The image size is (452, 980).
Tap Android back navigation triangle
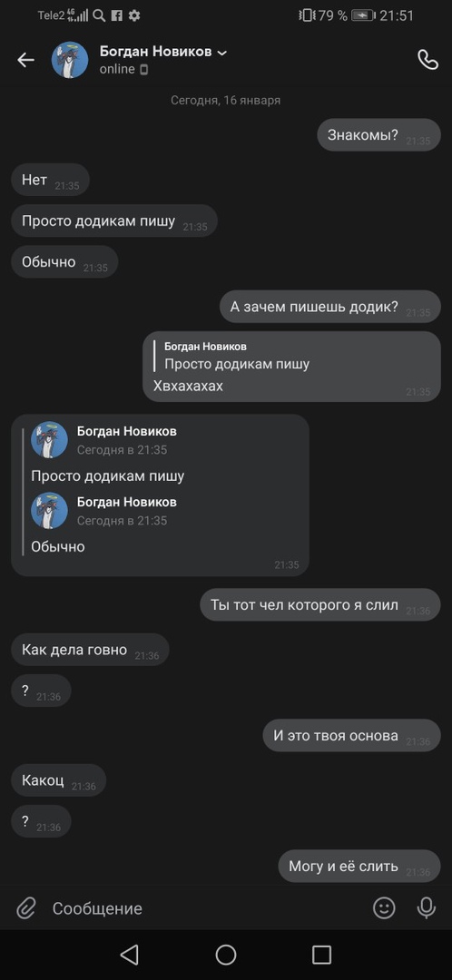[129, 955]
